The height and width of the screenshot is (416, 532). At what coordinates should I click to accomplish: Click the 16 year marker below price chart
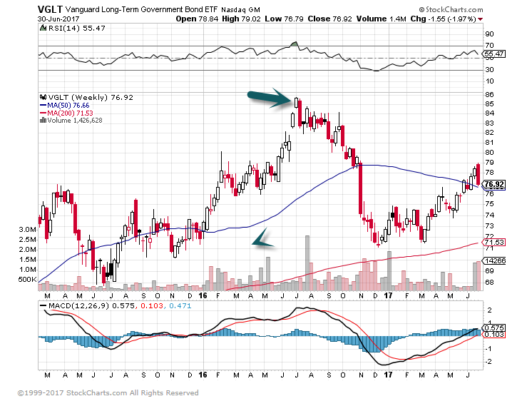point(203,296)
